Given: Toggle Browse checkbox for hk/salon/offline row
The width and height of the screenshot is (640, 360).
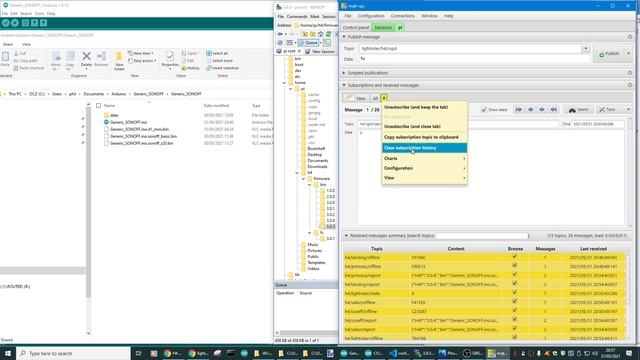Looking at the screenshot, I should [x=515, y=302].
